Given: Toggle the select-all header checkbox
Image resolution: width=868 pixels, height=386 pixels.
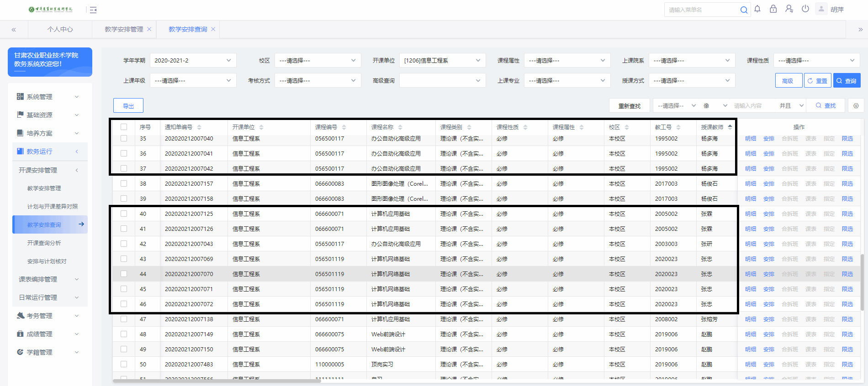Looking at the screenshot, I should (x=124, y=127).
